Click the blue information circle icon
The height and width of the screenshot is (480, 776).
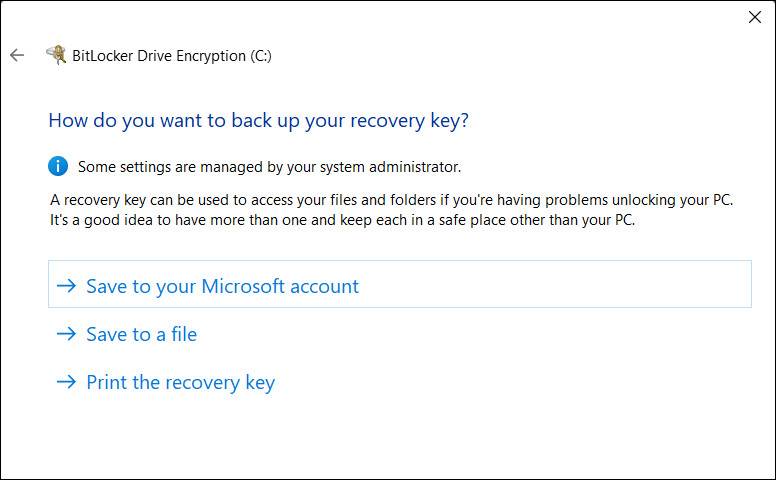tap(58, 166)
